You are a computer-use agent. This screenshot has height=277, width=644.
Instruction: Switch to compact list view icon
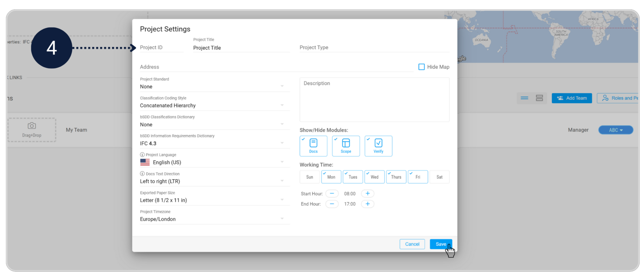click(x=524, y=98)
